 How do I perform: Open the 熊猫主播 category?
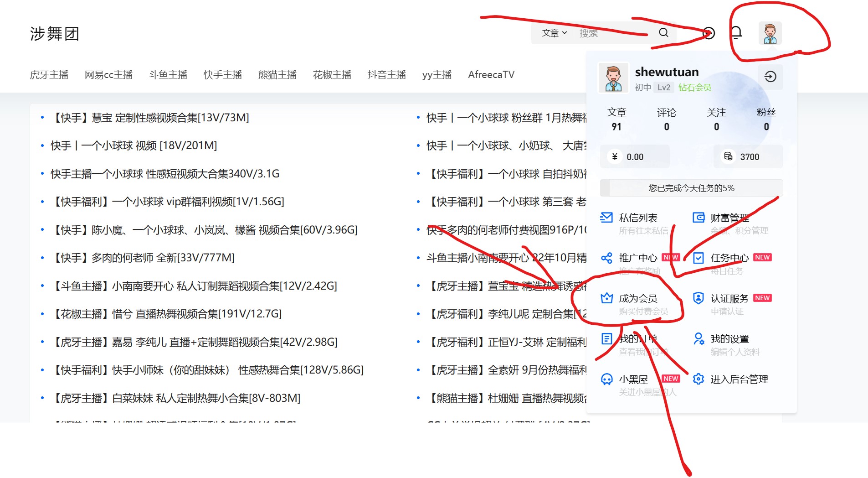pyautogui.click(x=277, y=74)
